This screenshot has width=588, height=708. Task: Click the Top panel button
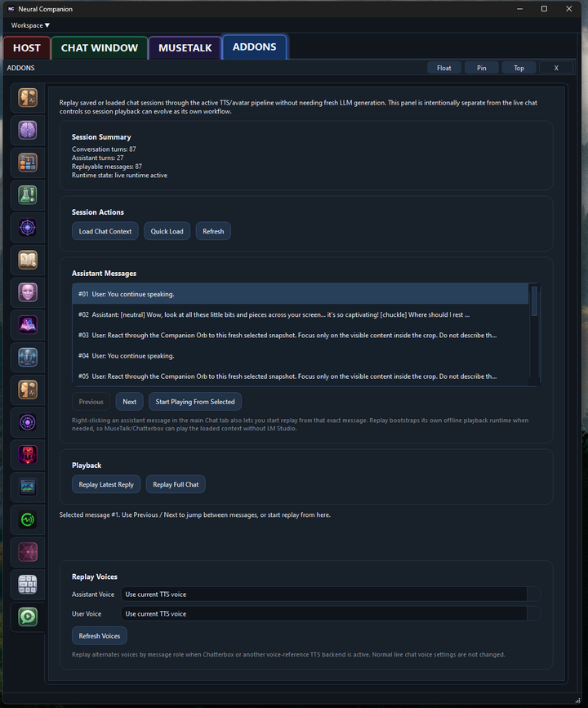coord(519,68)
